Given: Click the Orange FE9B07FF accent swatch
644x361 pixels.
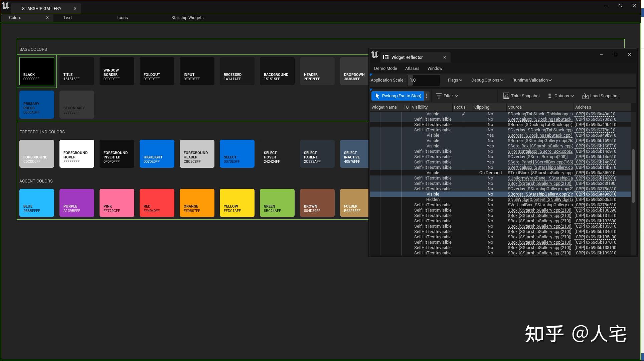Looking at the screenshot, I should click(x=197, y=203).
